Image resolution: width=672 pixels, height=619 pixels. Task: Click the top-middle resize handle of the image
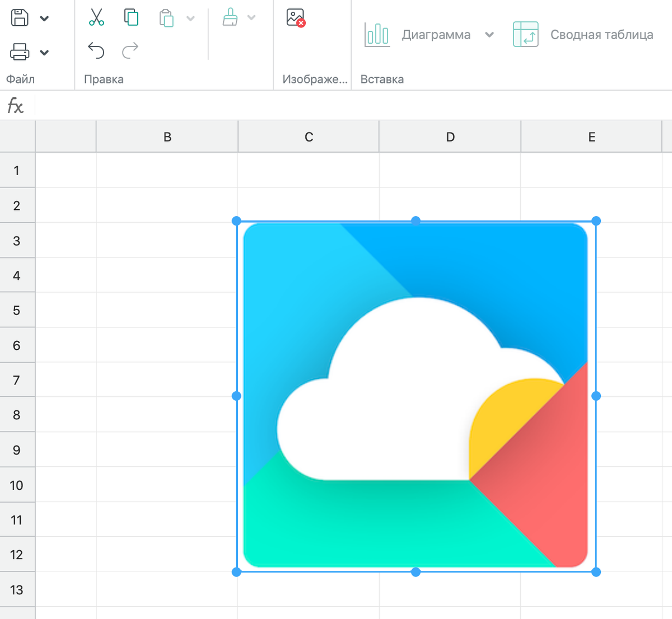point(416,221)
